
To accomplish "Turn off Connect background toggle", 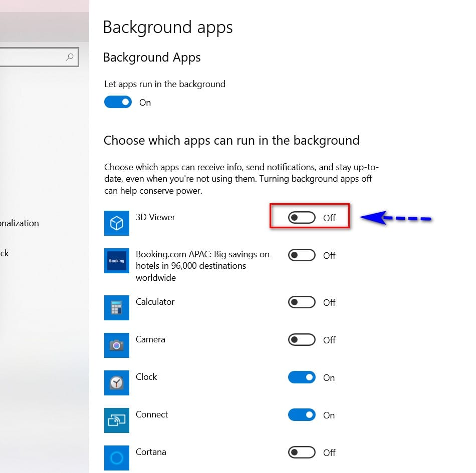I will tap(302, 415).
